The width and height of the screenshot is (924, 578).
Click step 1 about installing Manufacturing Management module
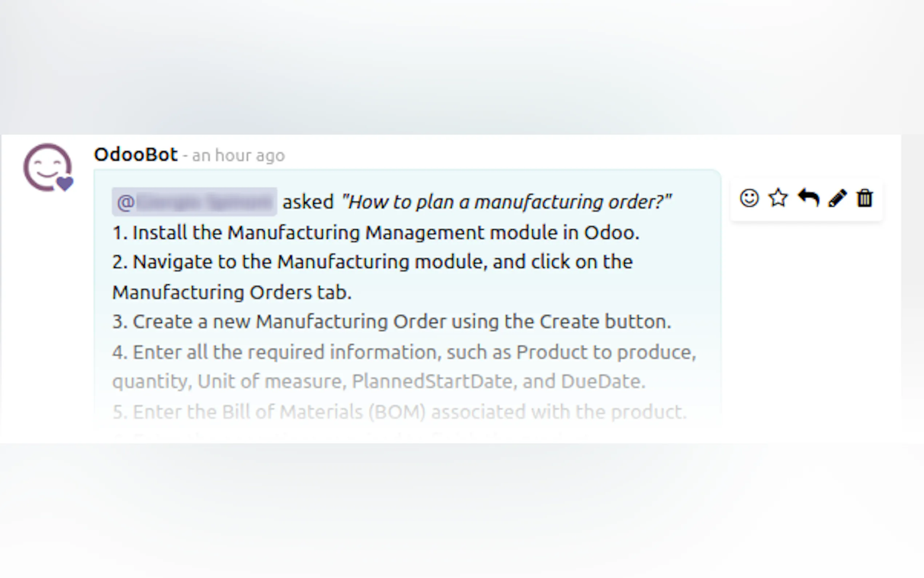376,233
